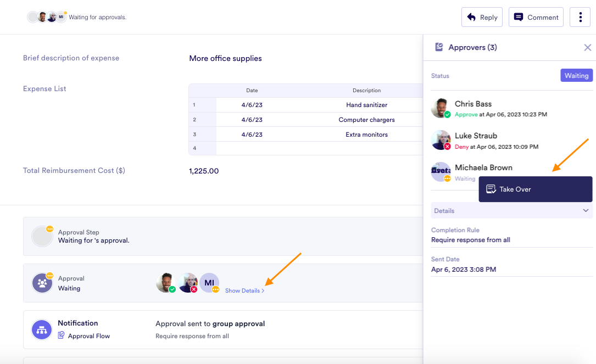Select the Computer chargers row
The image size is (596, 364).
coord(366,120)
